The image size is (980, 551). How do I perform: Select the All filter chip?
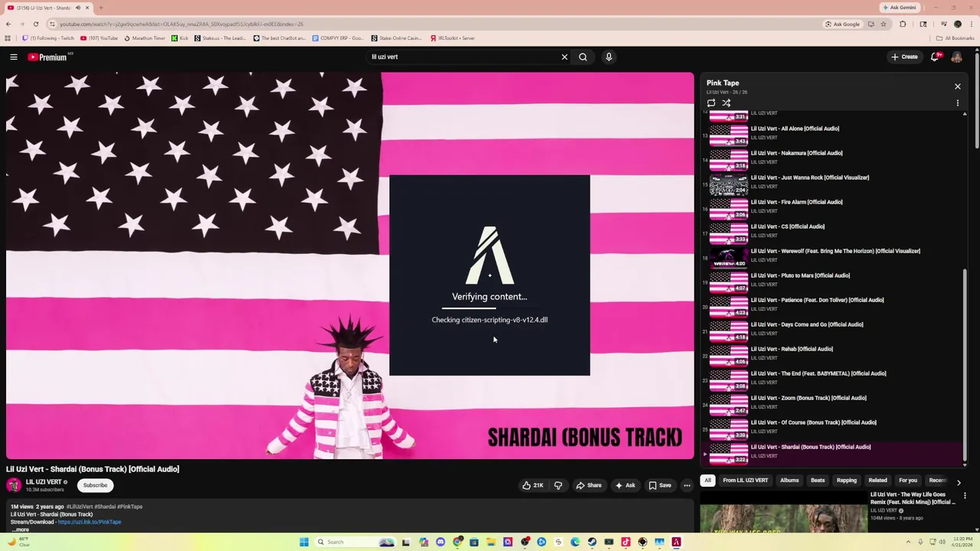click(x=707, y=481)
